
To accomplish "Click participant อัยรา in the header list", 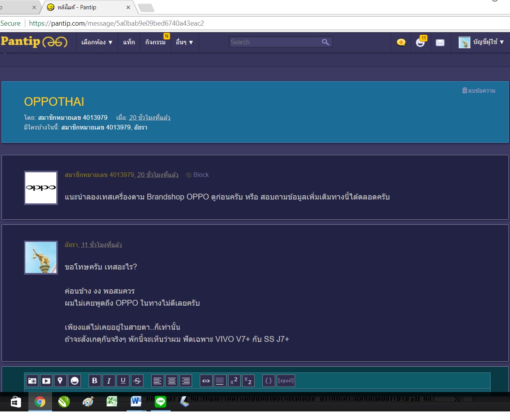I will [x=141, y=128].
